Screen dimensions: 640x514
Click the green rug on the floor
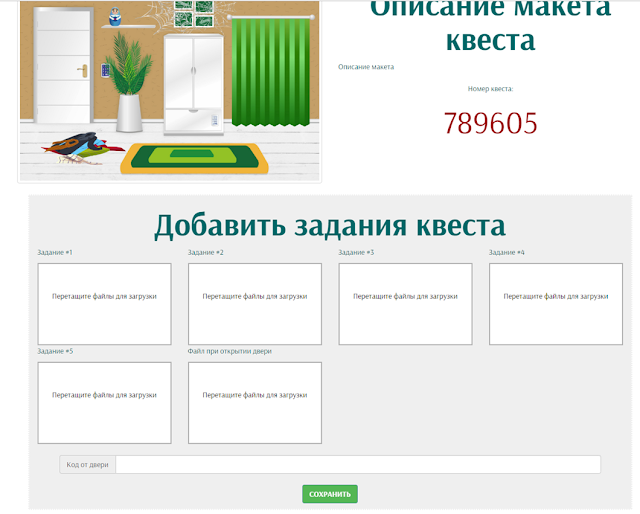(x=194, y=158)
